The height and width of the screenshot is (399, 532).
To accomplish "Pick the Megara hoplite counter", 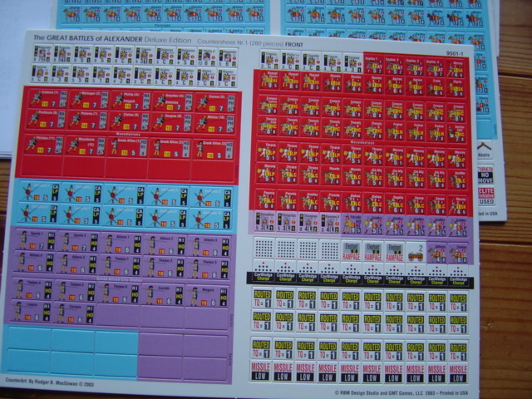I will (207, 296).
